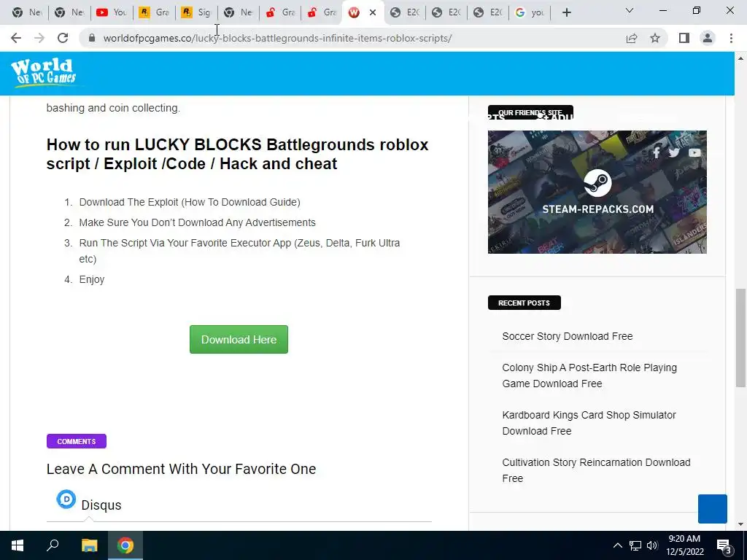Click the Twitter icon on Steam banner
The width and height of the screenshot is (747, 560).
pos(674,153)
